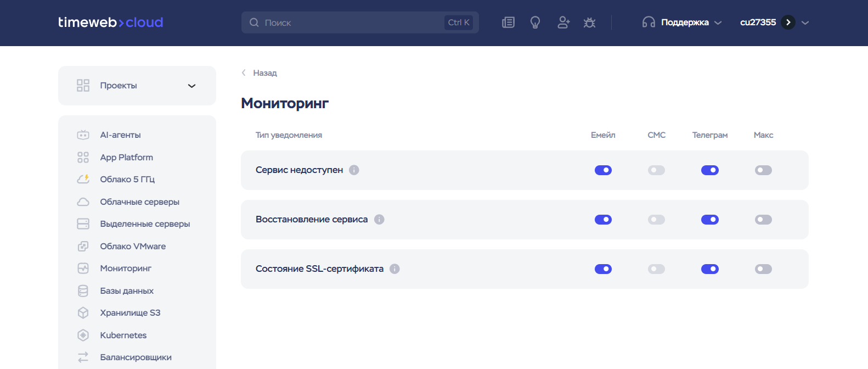
Task: Show info for Сервис недоступен
Action: pos(354,170)
